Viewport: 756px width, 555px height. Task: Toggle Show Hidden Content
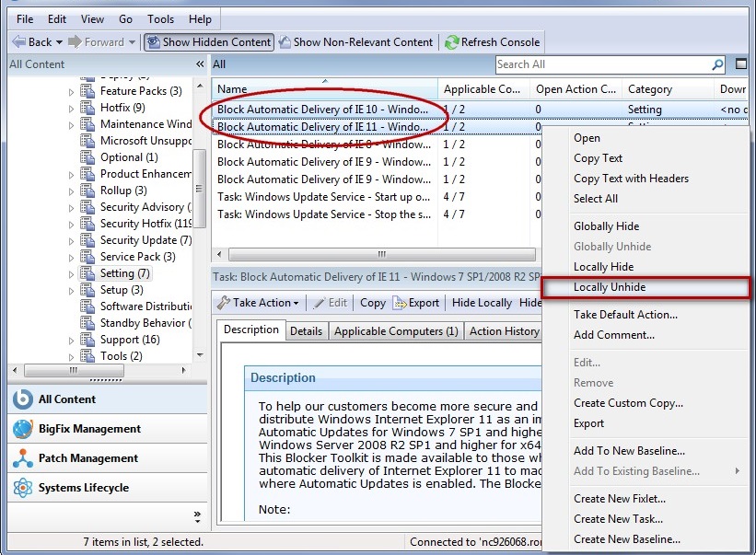coord(208,41)
